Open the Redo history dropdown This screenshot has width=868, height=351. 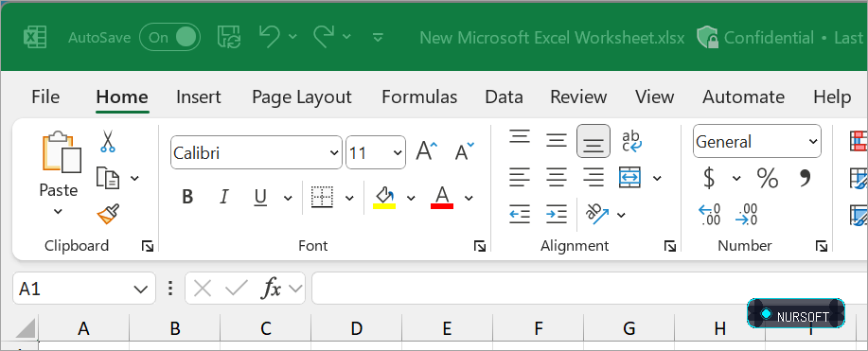(x=346, y=37)
